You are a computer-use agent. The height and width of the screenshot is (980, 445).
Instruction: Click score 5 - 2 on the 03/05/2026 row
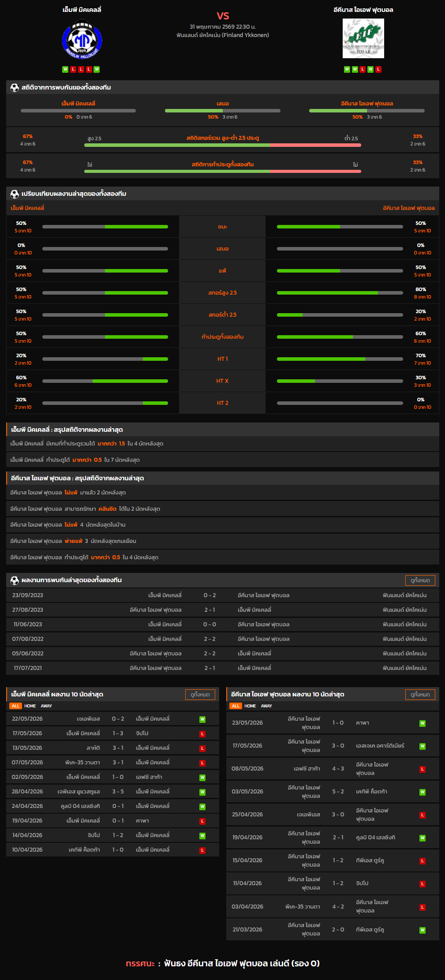point(338,792)
